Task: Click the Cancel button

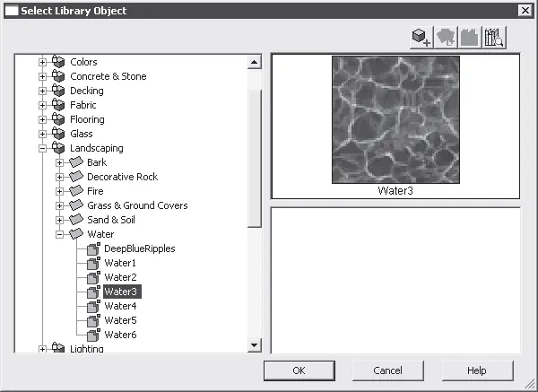Action: point(387,370)
